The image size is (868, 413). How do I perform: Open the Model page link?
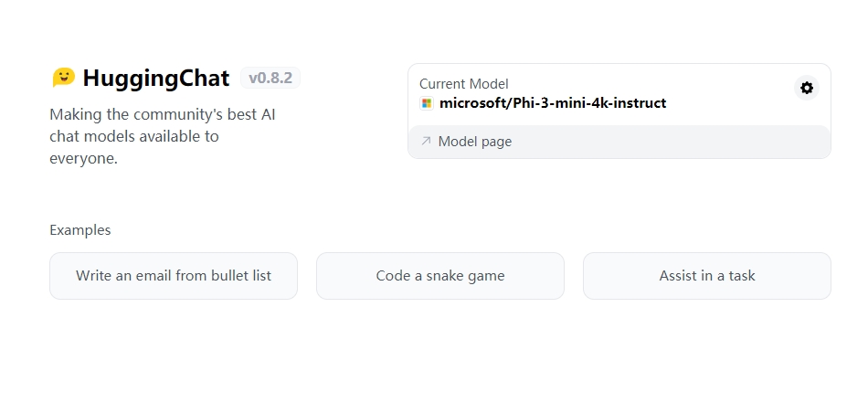pyautogui.click(x=474, y=142)
